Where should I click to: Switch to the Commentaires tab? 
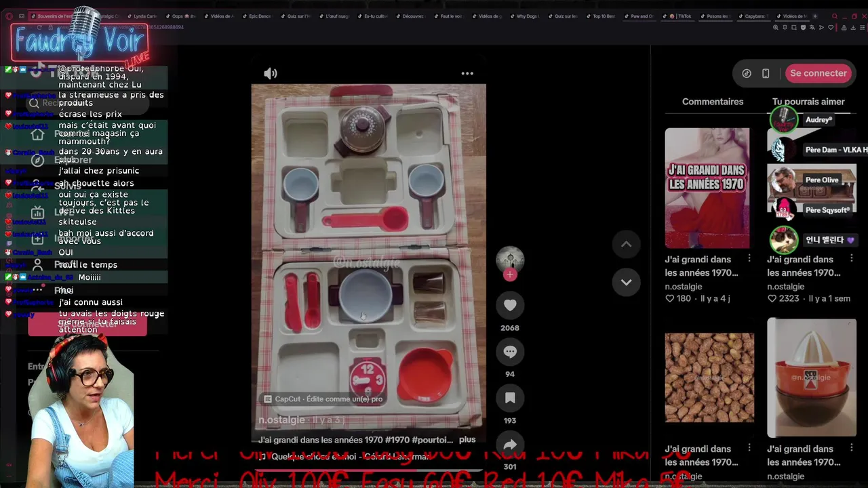click(713, 102)
